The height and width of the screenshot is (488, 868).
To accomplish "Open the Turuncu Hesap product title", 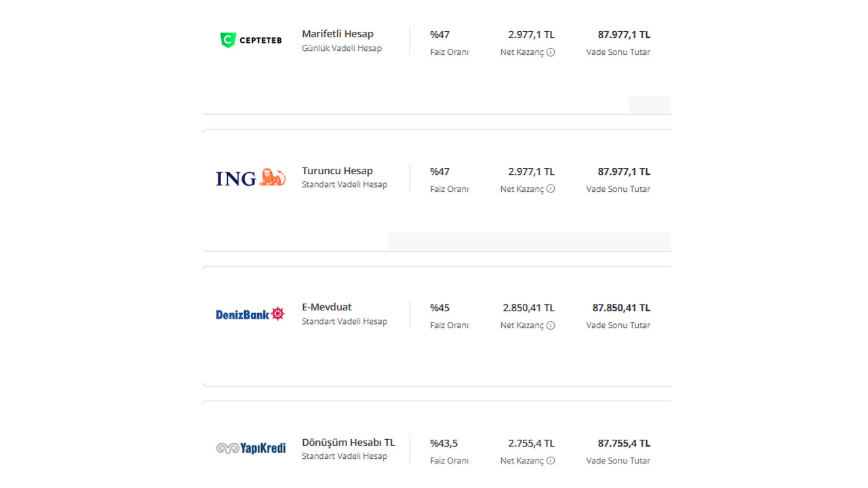I will point(337,171).
